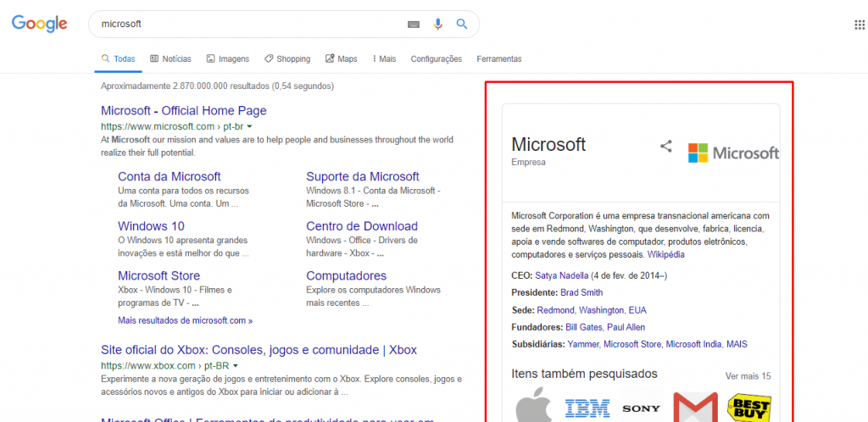Viewport: 868px width, 422px height.
Task: Open the Microsoft India subsidiary link
Action: (693, 345)
